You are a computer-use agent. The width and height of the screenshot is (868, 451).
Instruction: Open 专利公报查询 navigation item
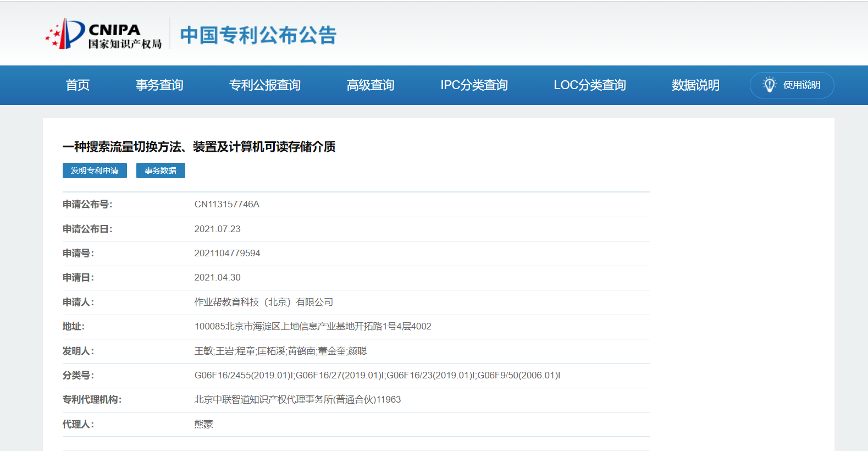pos(264,85)
